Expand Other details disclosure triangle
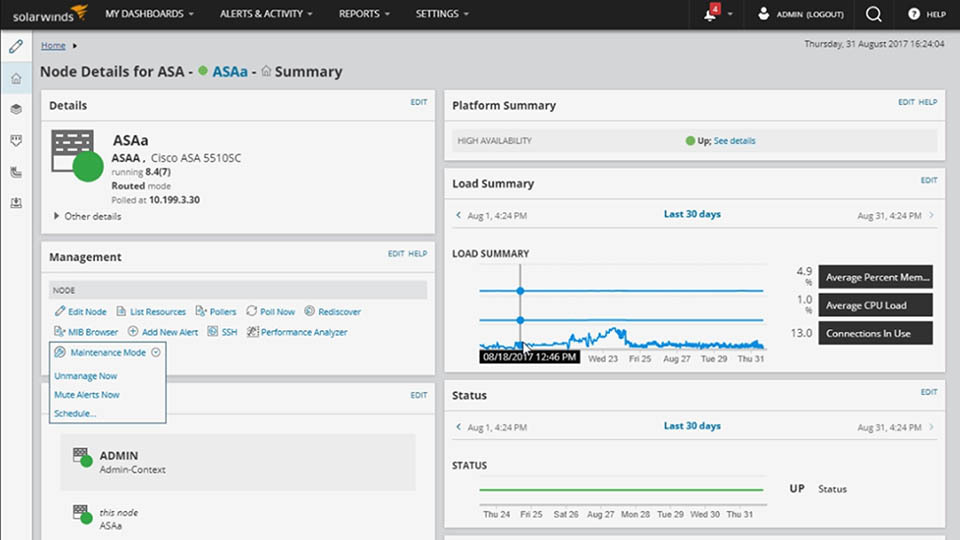Image resolution: width=960 pixels, height=540 pixels. pos(56,216)
